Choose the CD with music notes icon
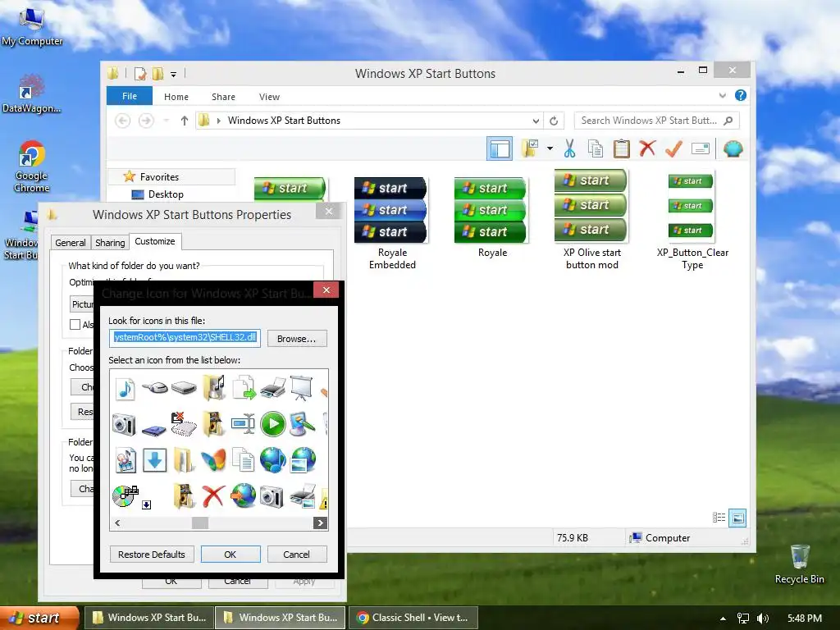Screen dimensions: 840x630 [125, 495]
